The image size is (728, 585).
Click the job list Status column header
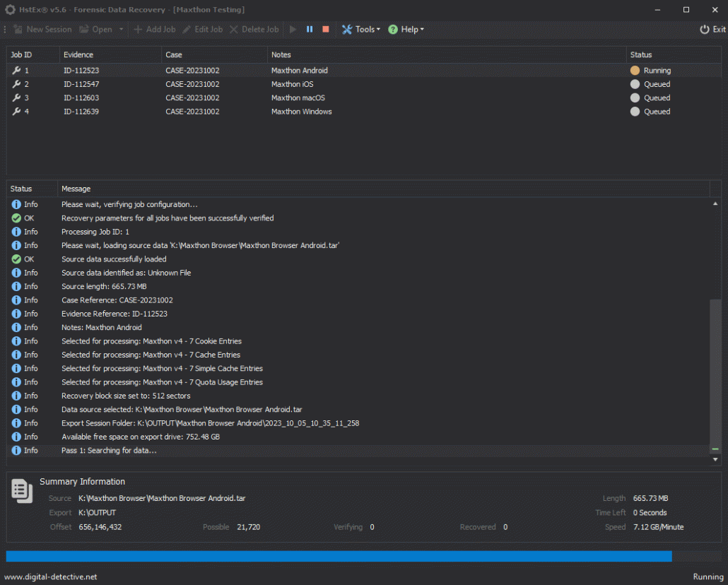coord(674,55)
